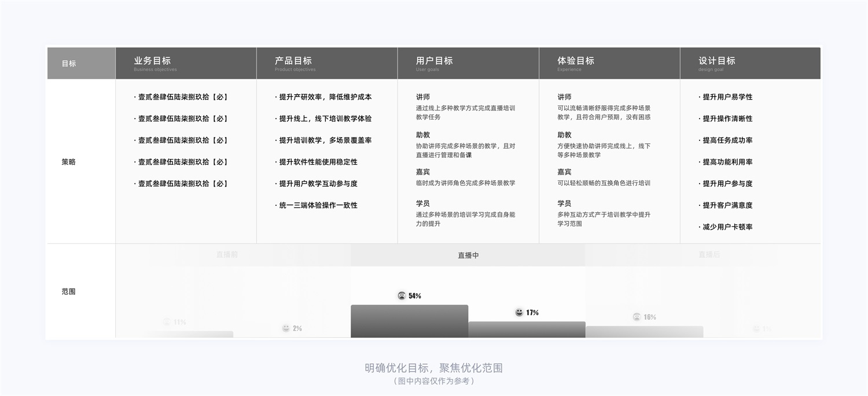The width and height of the screenshot is (868, 396).
Task: Select the 范围 row label
Action: [x=68, y=291]
